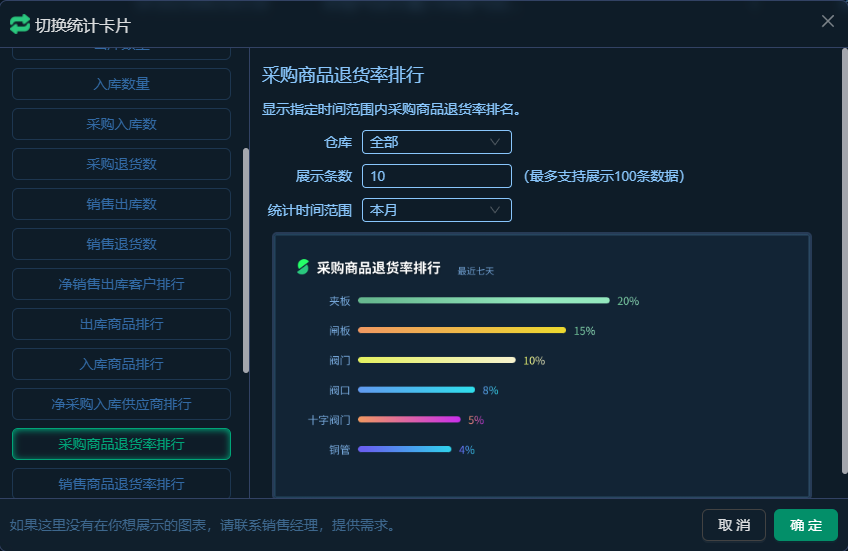Switch to 入库商品排行 card

(121, 364)
